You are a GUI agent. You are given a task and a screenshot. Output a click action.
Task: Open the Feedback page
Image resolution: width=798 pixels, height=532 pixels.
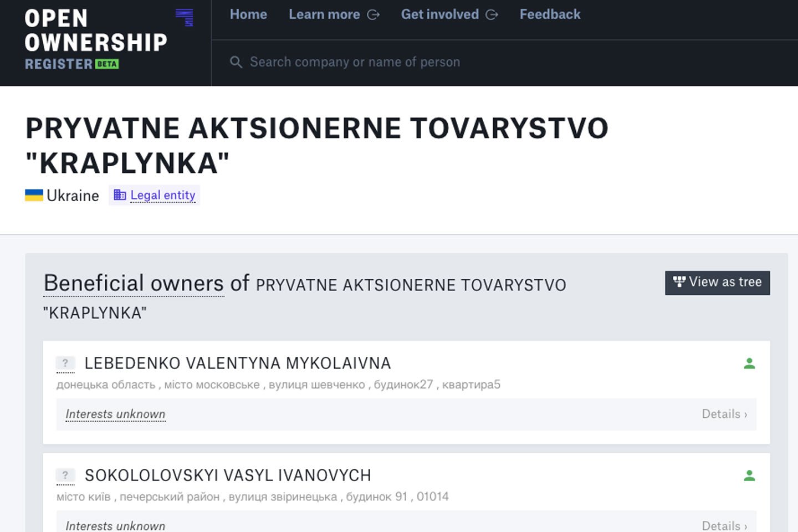point(550,14)
